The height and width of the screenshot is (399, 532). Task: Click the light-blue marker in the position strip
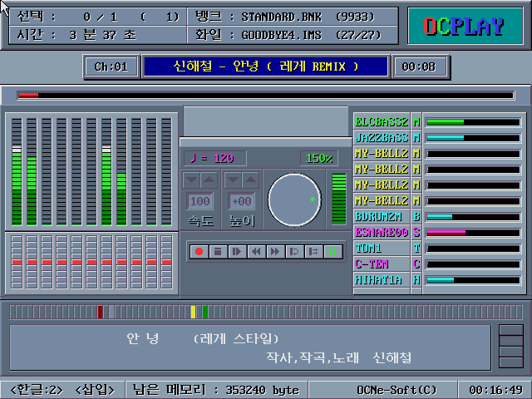point(111,312)
